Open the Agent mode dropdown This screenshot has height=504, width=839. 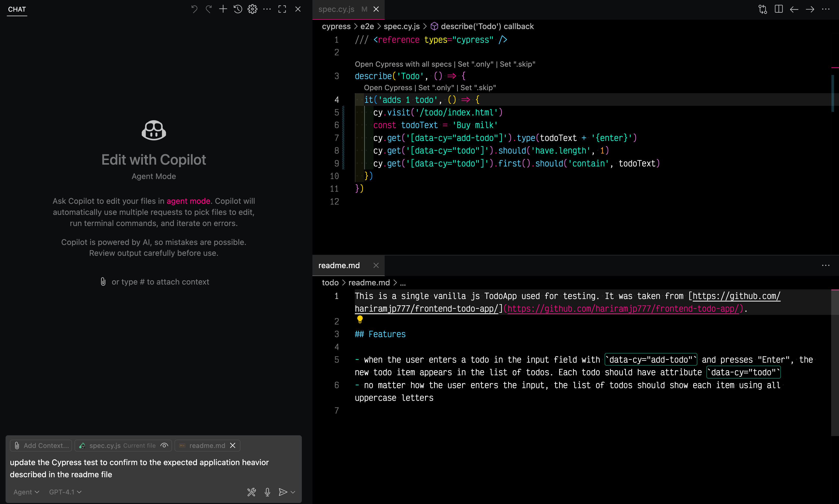click(x=27, y=492)
